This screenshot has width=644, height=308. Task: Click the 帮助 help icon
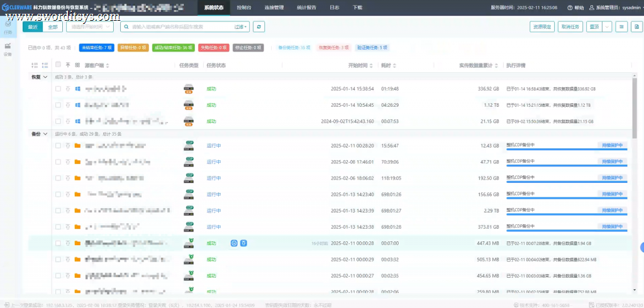coord(570,8)
